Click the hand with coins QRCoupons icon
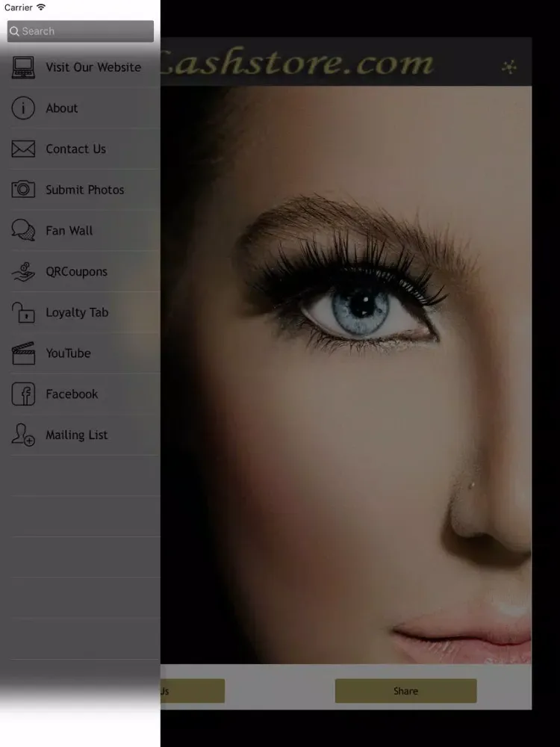 click(23, 271)
